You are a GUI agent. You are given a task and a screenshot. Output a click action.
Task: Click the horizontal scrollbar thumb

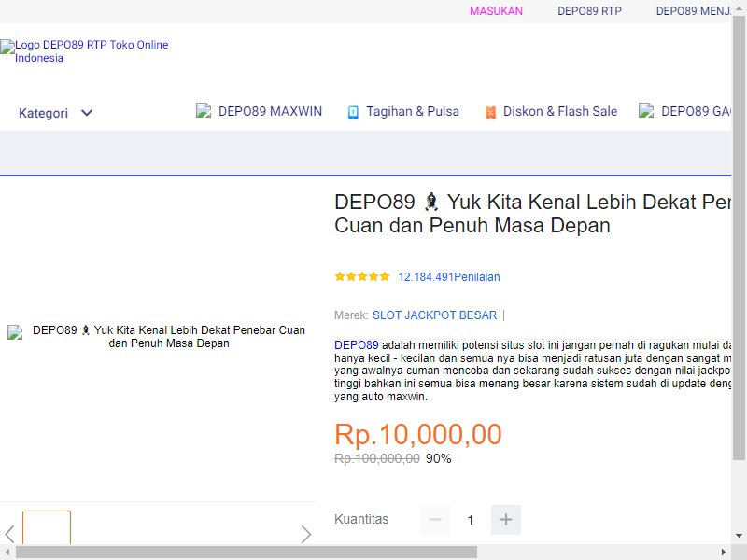point(247,553)
